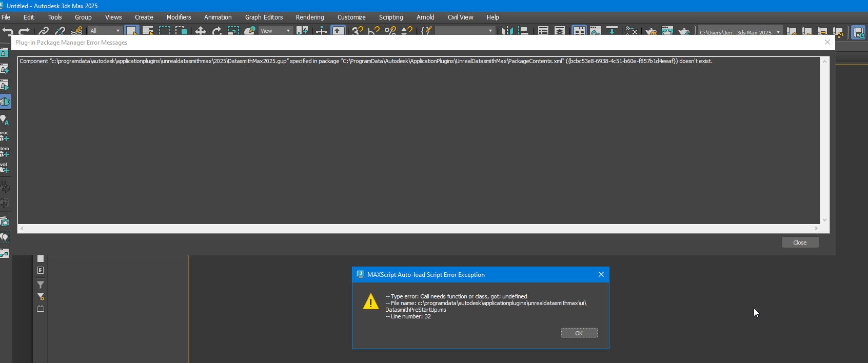Open the Edit menu

coord(29,17)
